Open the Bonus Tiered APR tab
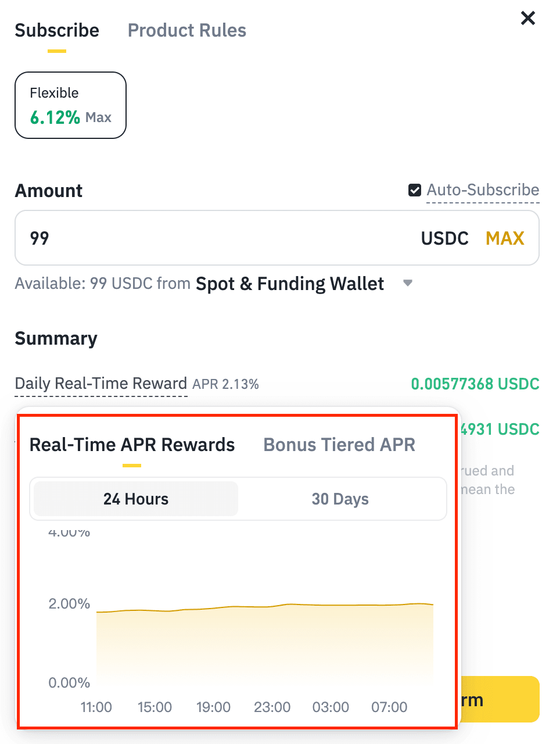The height and width of the screenshot is (744, 560). (339, 445)
